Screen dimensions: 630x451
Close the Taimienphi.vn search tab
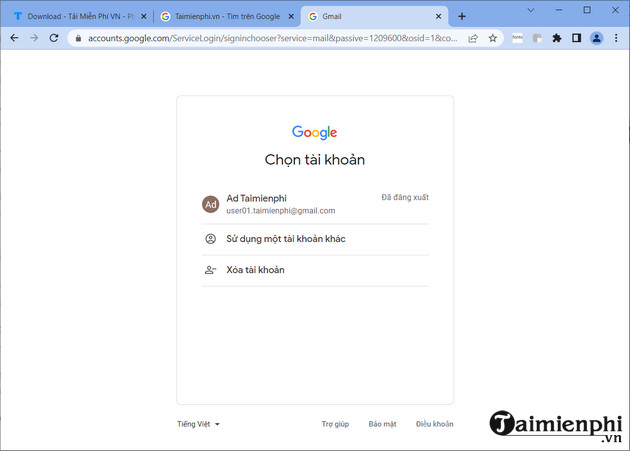[291, 16]
